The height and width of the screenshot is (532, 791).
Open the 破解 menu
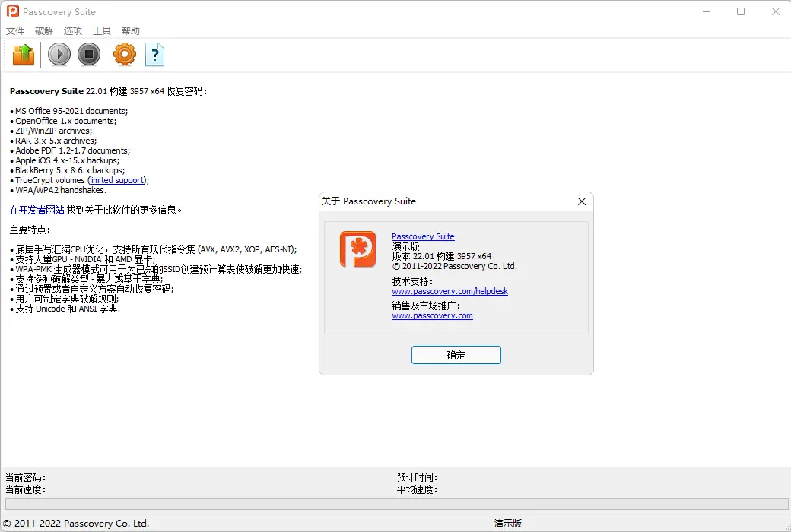pos(44,30)
